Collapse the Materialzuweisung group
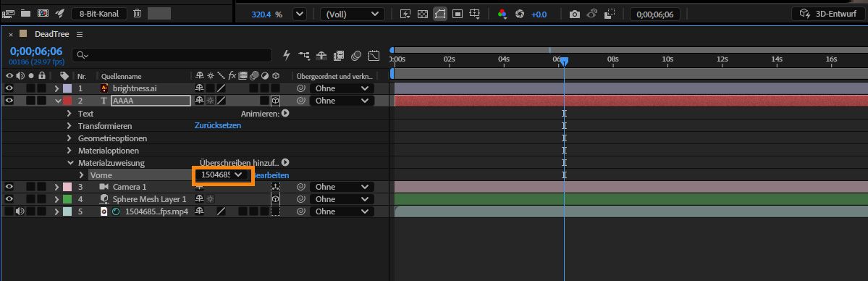Image resolution: width=868 pixels, height=281 pixels. click(69, 162)
